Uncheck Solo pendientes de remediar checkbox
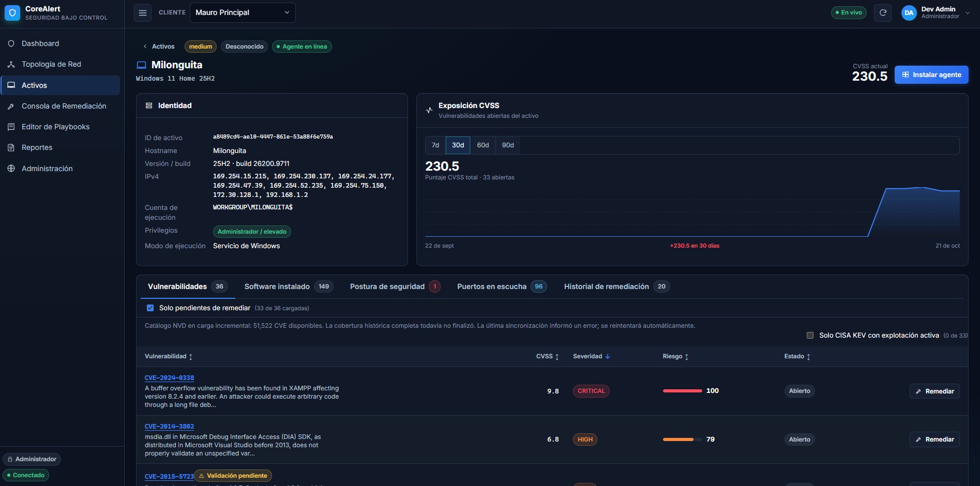Image resolution: width=980 pixels, height=486 pixels. point(150,308)
